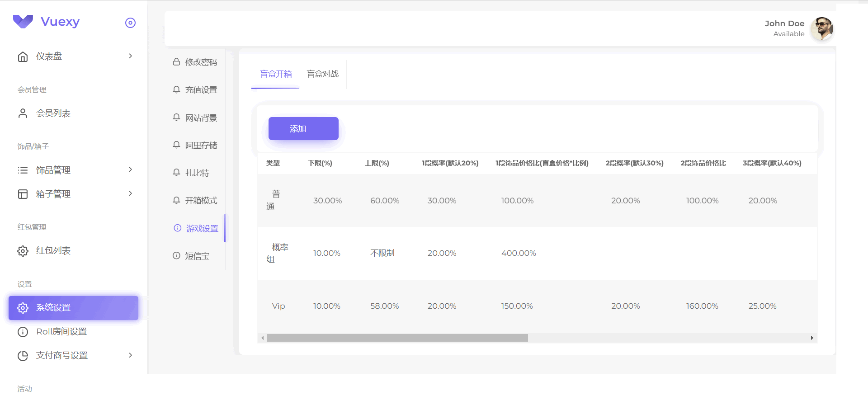Click the user icon beside 会员列表
This screenshot has width=868, height=400.
tap(23, 113)
